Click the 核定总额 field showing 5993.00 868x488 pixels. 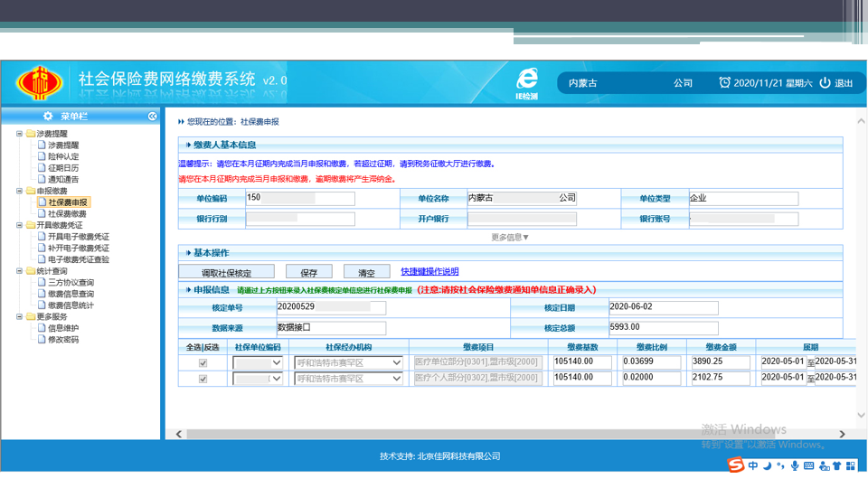point(663,327)
